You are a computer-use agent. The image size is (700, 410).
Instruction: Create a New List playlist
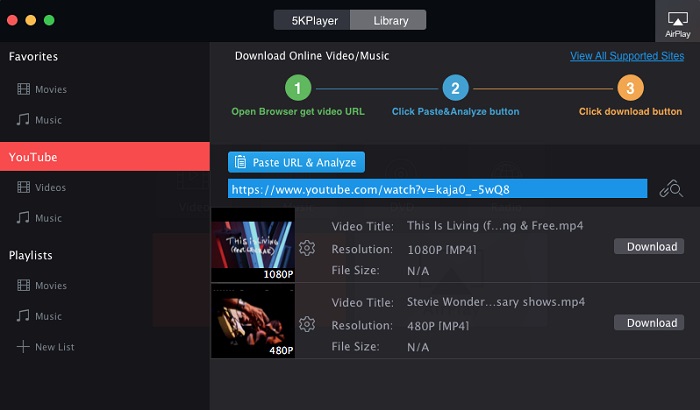tap(54, 347)
